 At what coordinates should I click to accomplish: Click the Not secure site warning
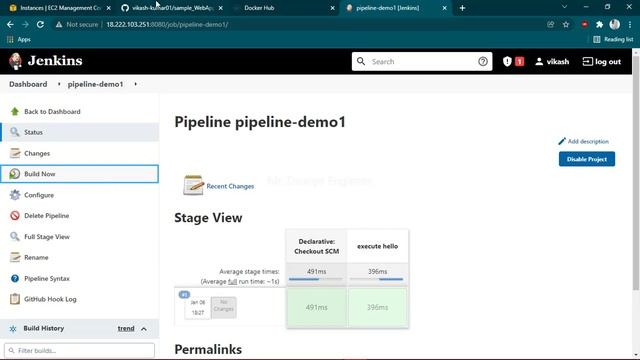pyautogui.click(x=77, y=24)
